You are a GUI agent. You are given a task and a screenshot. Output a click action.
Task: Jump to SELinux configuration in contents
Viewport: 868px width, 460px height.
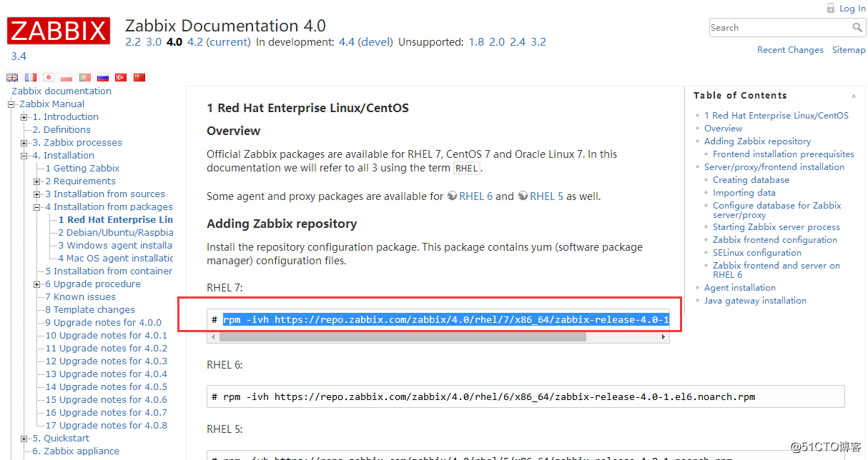pyautogui.click(x=757, y=253)
